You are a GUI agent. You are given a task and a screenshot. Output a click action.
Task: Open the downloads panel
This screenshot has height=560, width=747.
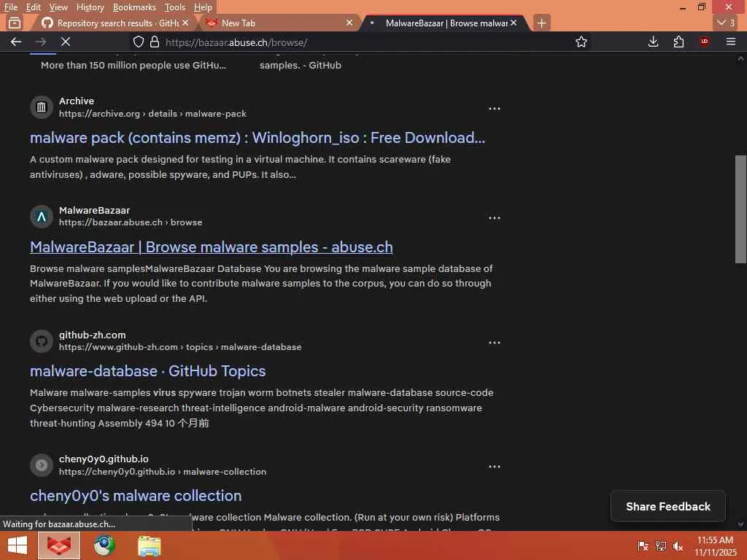(x=653, y=42)
